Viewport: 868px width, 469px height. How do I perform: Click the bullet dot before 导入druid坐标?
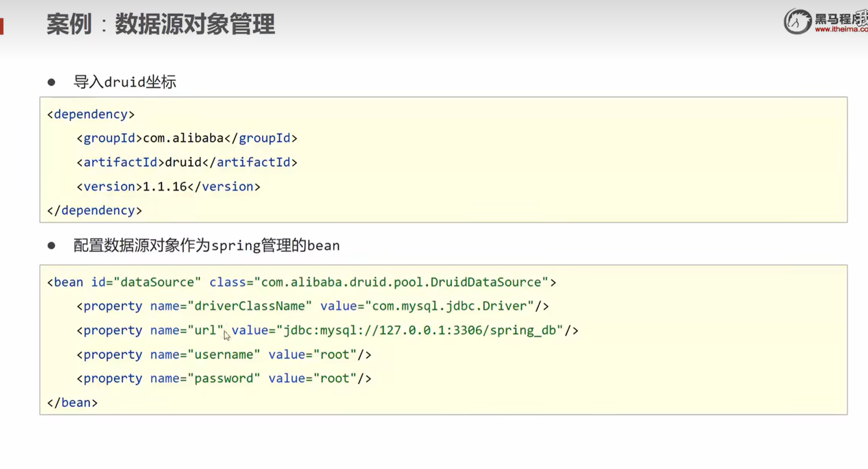pos(51,82)
